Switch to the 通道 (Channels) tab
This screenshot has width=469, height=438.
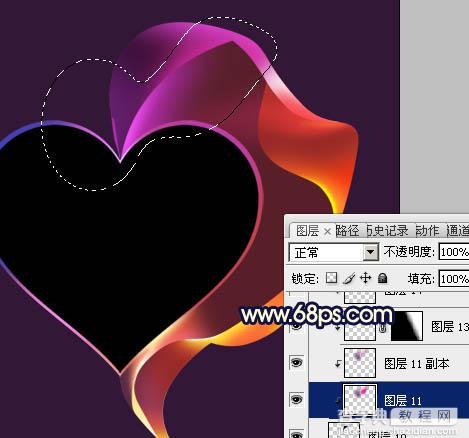pyautogui.click(x=458, y=231)
